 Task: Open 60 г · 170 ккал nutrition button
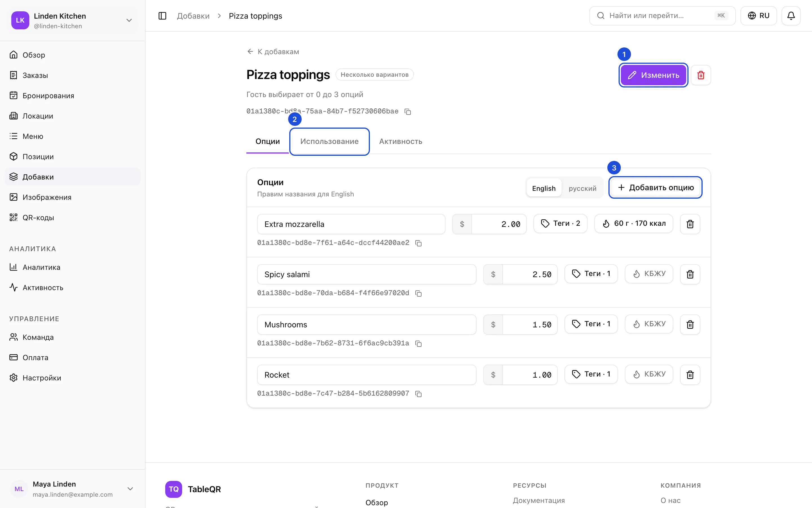pos(634,224)
